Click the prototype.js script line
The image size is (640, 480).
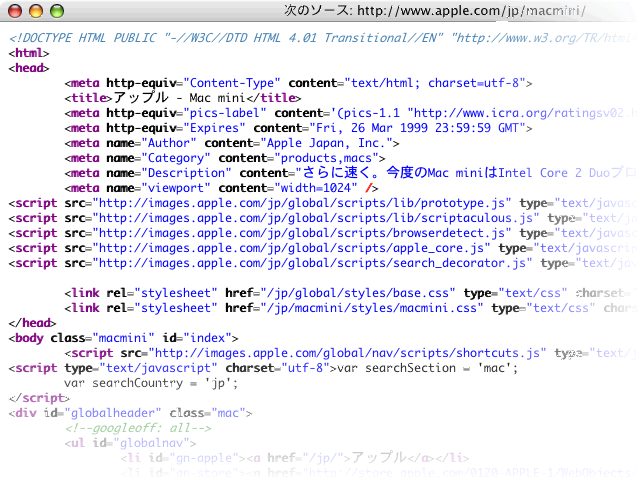tap(322, 203)
